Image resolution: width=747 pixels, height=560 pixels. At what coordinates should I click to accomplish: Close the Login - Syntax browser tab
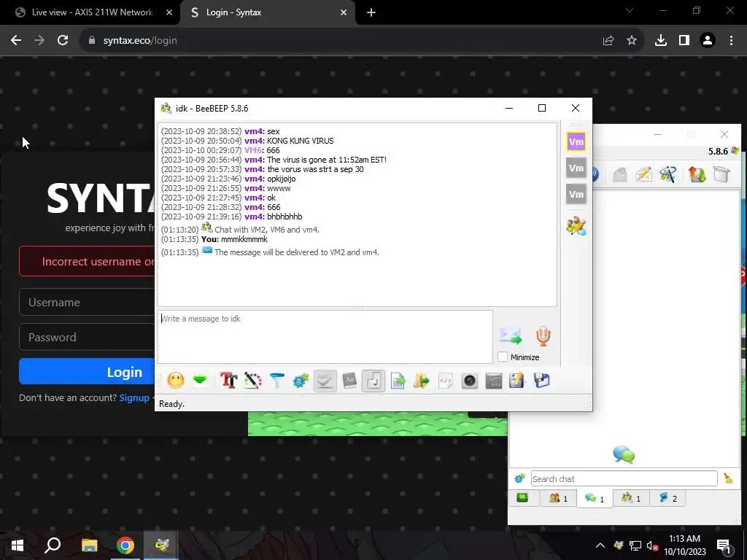[344, 12]
